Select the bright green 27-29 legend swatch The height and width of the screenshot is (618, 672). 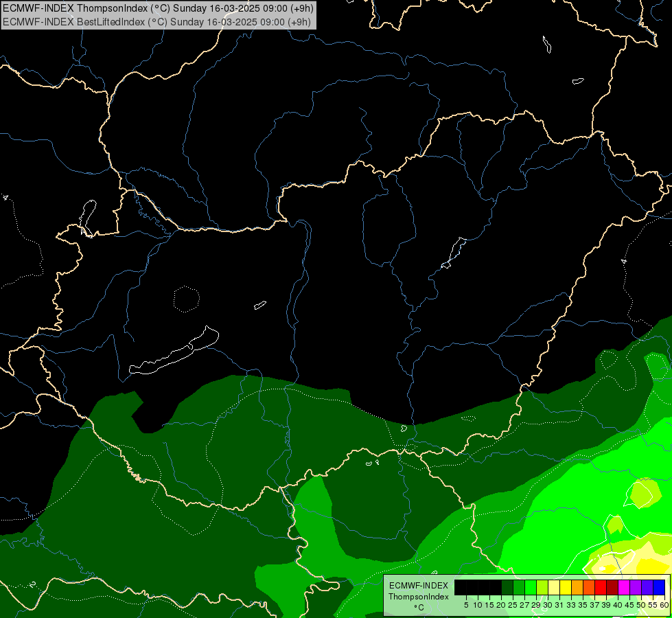pyautogui.click(x=531, y=587)
